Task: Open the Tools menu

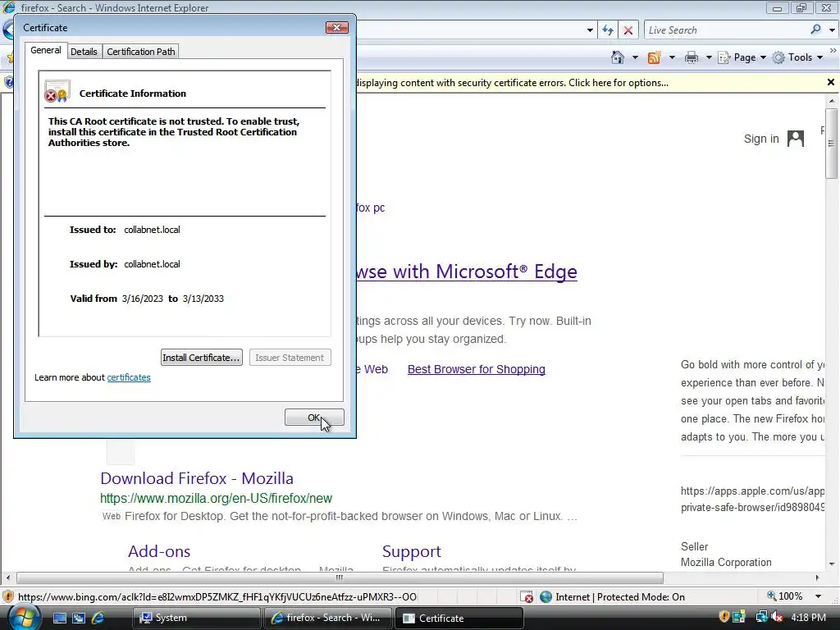Action: pyautogui.click(x=797, y=57)
